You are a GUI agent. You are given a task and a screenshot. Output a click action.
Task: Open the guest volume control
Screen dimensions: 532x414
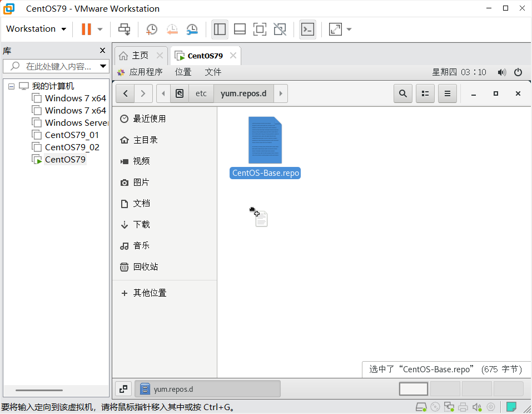coord(502,72)
